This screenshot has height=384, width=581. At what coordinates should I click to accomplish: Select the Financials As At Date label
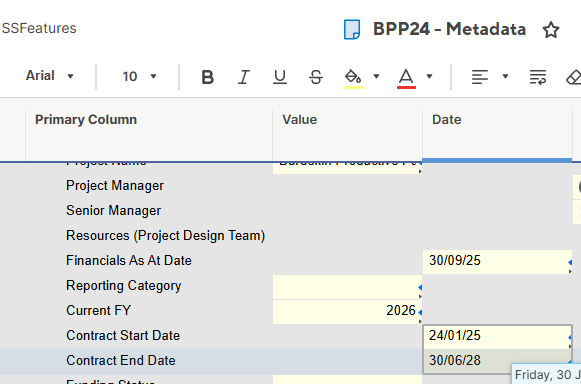point(129,260)
